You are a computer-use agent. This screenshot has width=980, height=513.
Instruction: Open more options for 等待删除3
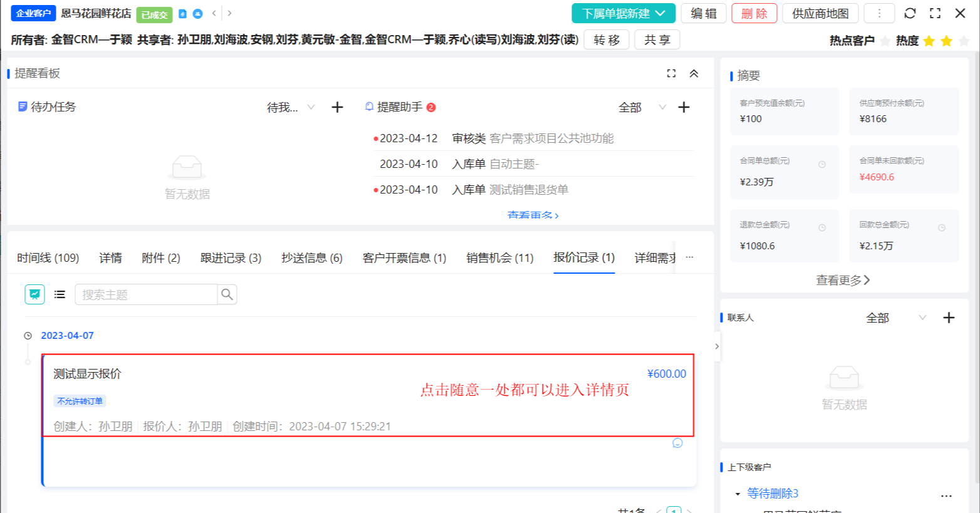click(946, 495)
